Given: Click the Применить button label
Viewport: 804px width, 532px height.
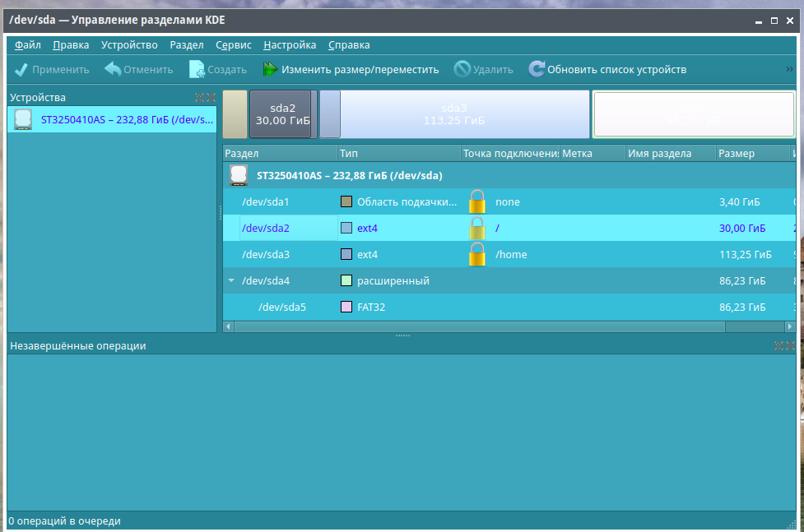Looking at the screenshot, I should tap(61, 70).
